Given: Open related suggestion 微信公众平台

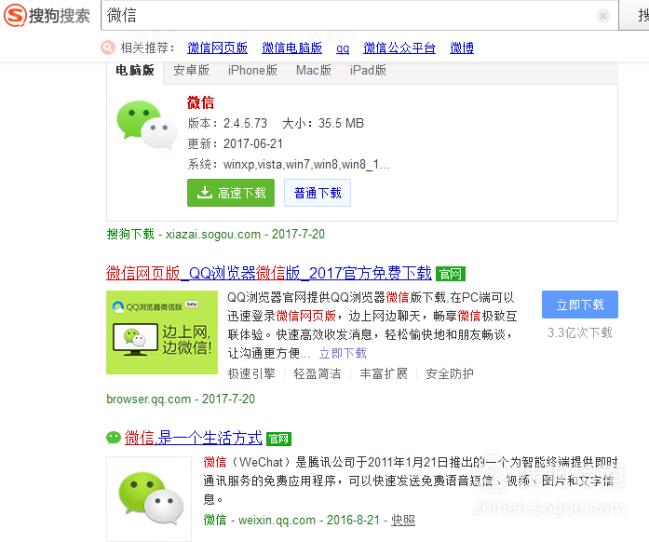Looking at the screenshot, I should point(399,48).
